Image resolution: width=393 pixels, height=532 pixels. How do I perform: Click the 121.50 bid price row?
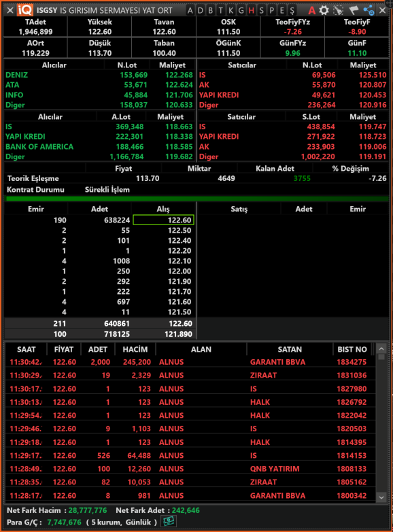[100, 312]
